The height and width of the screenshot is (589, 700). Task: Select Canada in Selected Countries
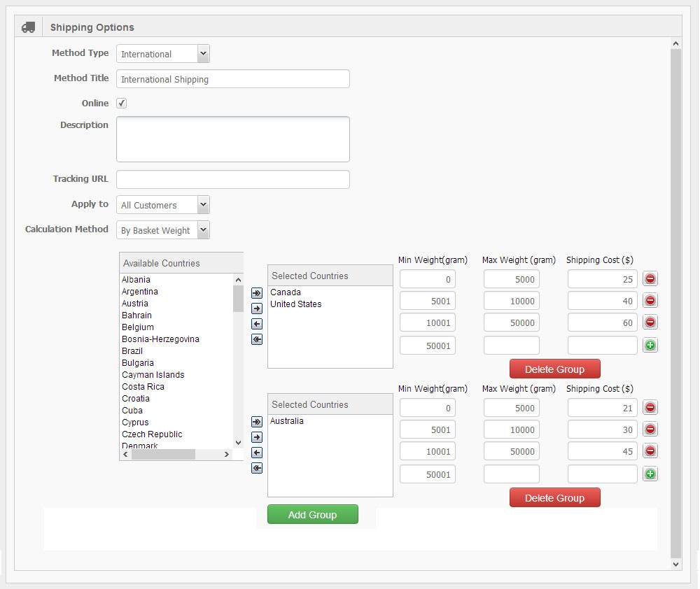(286, 292)
